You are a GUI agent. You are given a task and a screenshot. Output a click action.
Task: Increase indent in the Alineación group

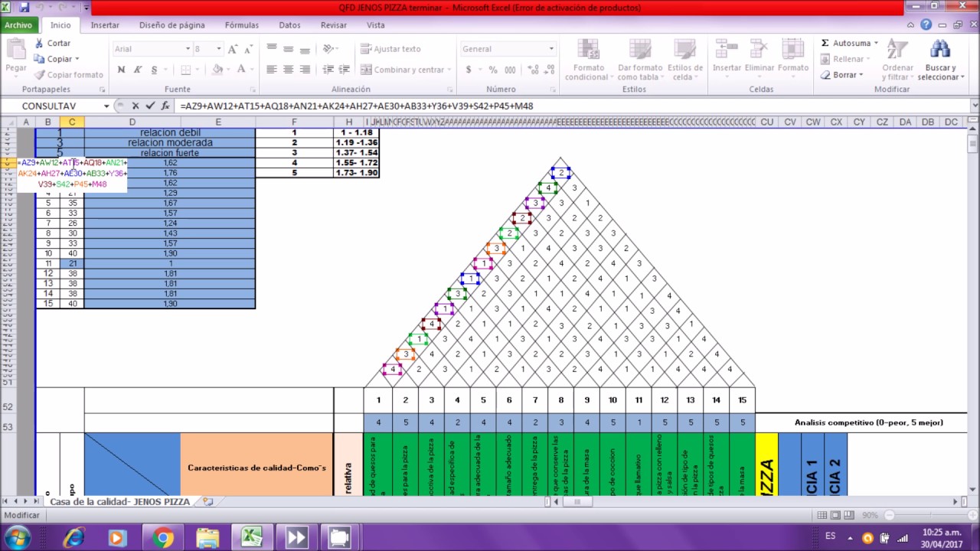(344, 70)
